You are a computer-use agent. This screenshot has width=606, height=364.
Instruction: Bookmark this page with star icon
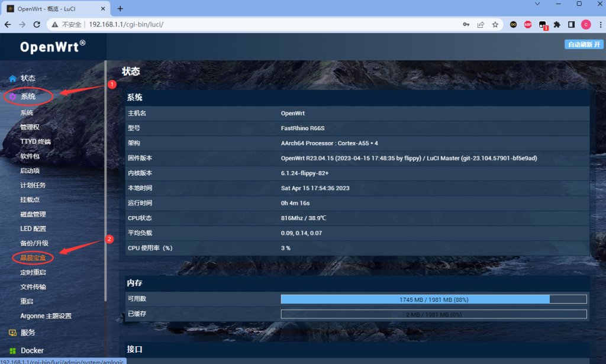tap(495, 24)
